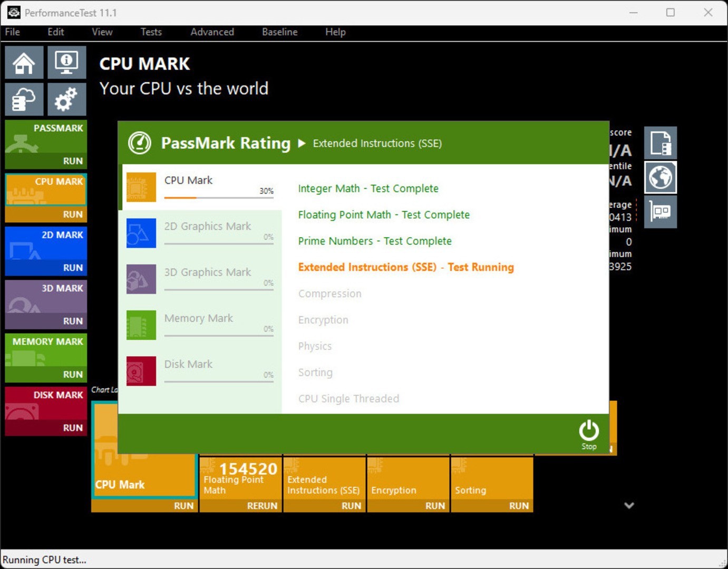The height and width of the screenshot is (569, 728).
Task: Open the View menu
Action: click(x=102, y=32)
